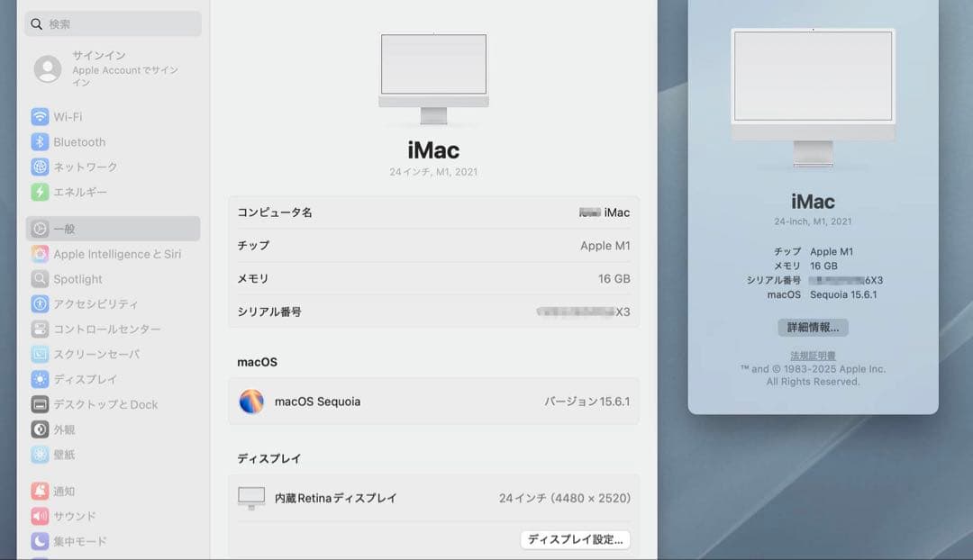Open ネットワーク settings via its icon
Viewport: 973px width, 560px height.
(x=38, y=167)
